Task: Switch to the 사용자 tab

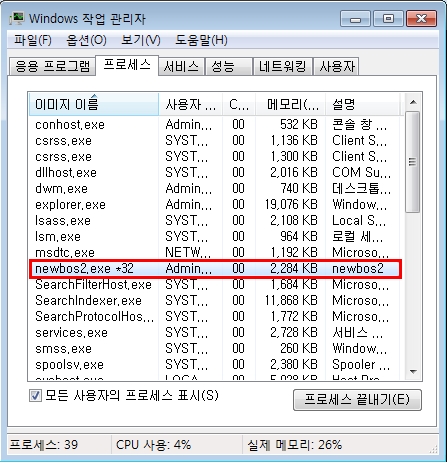Action: tap(337, 66)
